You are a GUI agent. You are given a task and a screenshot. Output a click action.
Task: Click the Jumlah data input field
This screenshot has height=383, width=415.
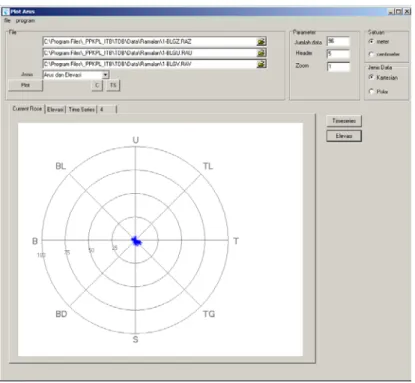click(x=338, y=41)
